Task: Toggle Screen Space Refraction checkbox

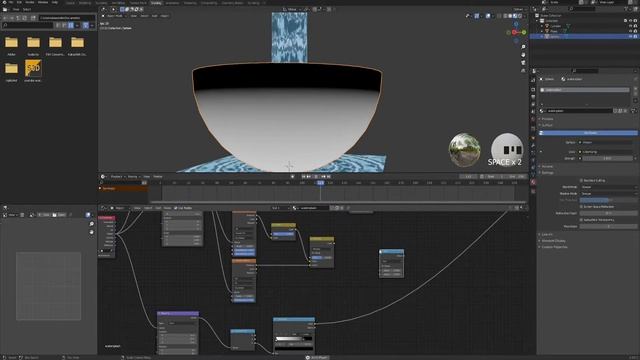Action: [581, 207]
